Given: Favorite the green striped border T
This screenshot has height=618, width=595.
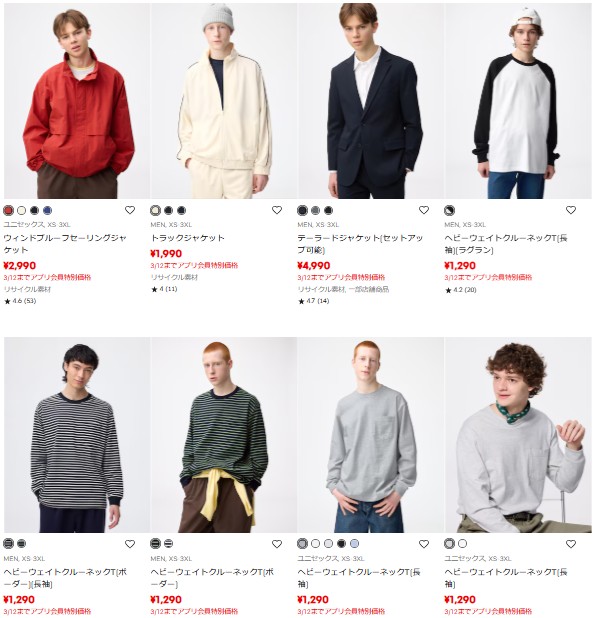Looking at the screenshot, I should 277,544.
